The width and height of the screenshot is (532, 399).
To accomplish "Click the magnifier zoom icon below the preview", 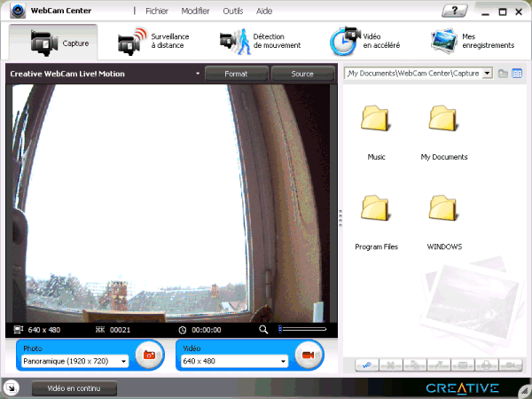I will pos(263,330).
